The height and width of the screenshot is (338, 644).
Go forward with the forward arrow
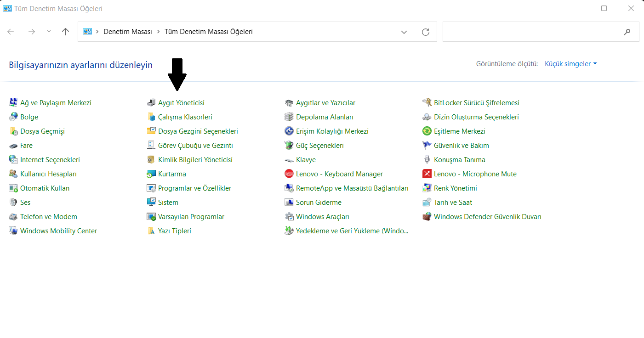pos(31,32)
